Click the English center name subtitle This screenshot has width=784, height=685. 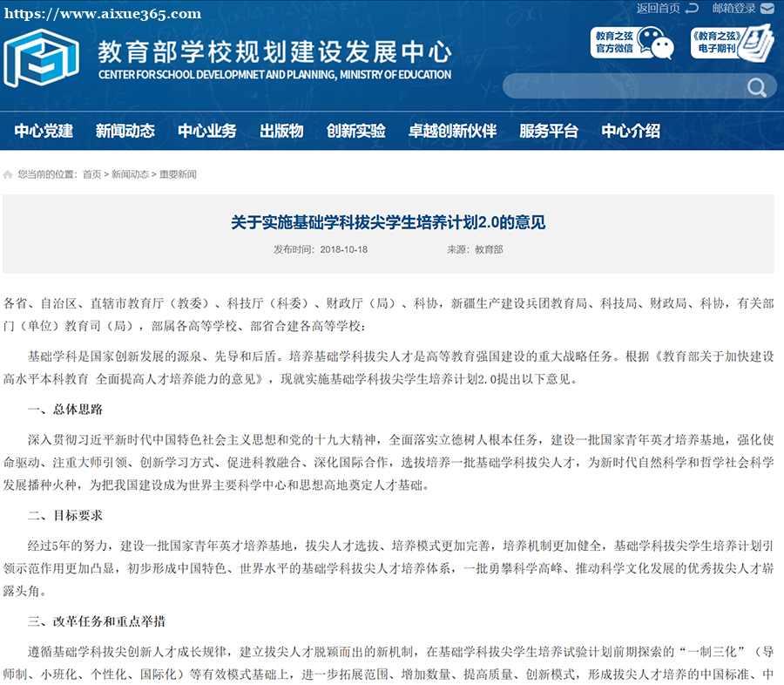(274, 75)
